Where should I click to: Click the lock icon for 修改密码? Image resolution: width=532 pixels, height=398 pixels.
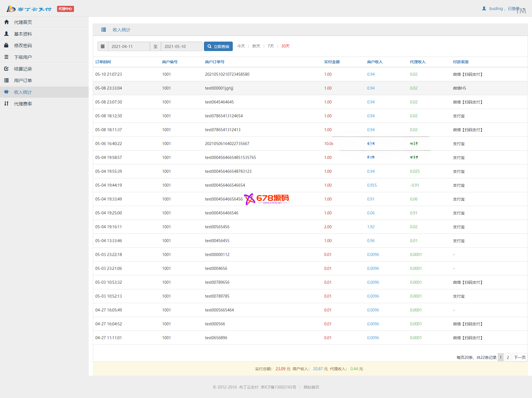click(x=6, y=45)
